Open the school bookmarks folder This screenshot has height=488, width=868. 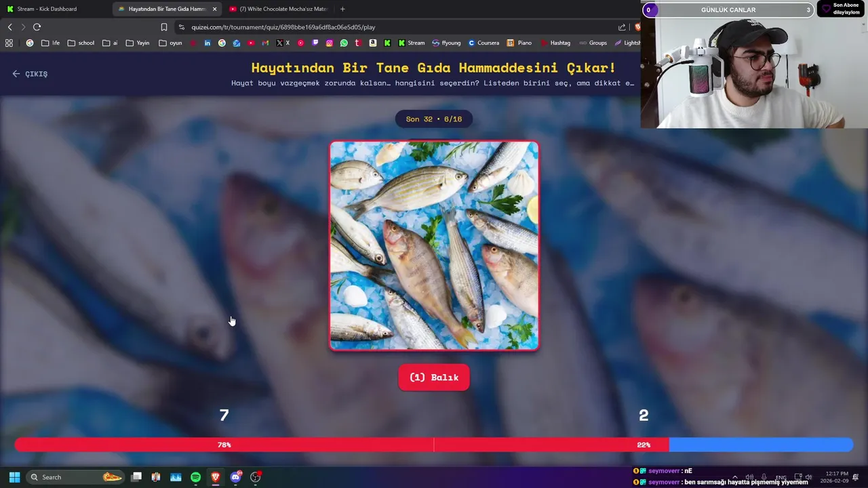(81, 43)
